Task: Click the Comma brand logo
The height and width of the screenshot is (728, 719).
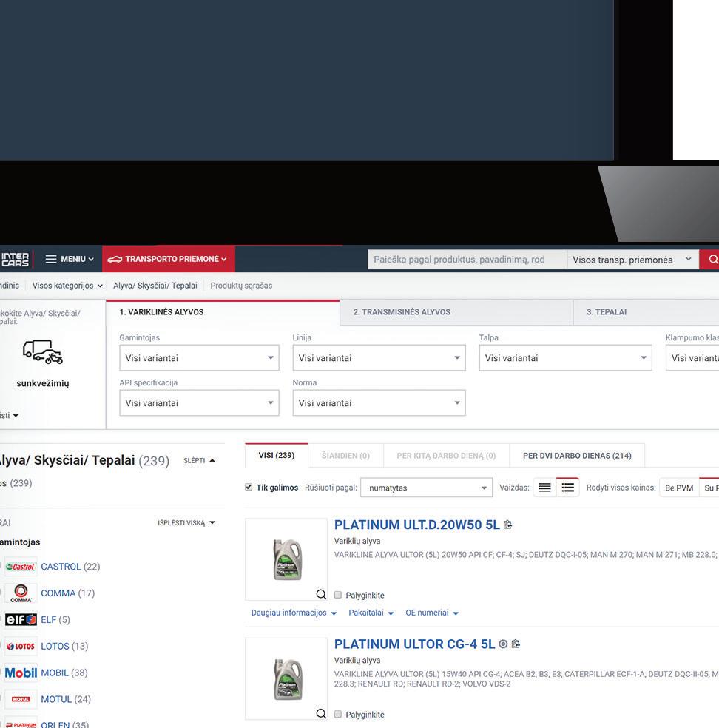Action: tap(21, 593)
